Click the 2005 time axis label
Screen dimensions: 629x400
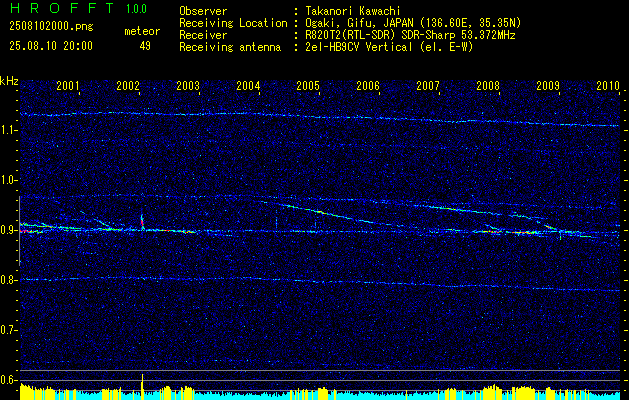[308, 85]
